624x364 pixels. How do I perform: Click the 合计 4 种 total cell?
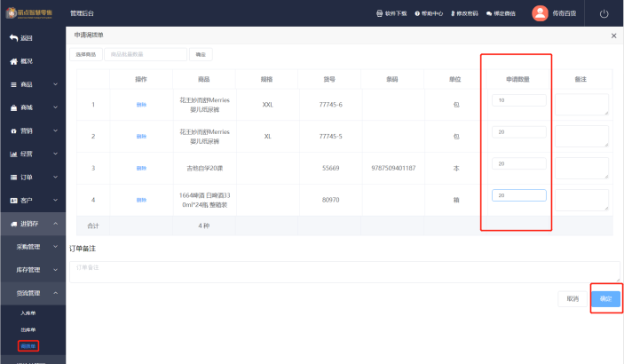tap(204, 226)
